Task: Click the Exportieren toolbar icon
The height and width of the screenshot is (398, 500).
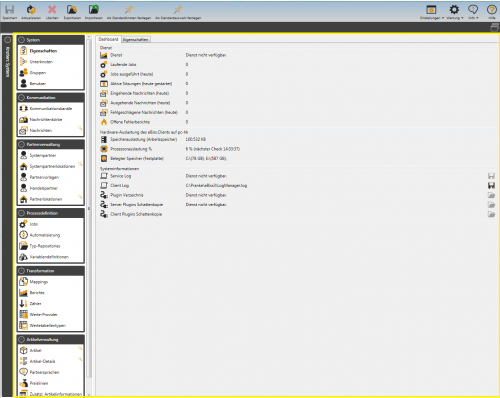Action: coord(72,10)
